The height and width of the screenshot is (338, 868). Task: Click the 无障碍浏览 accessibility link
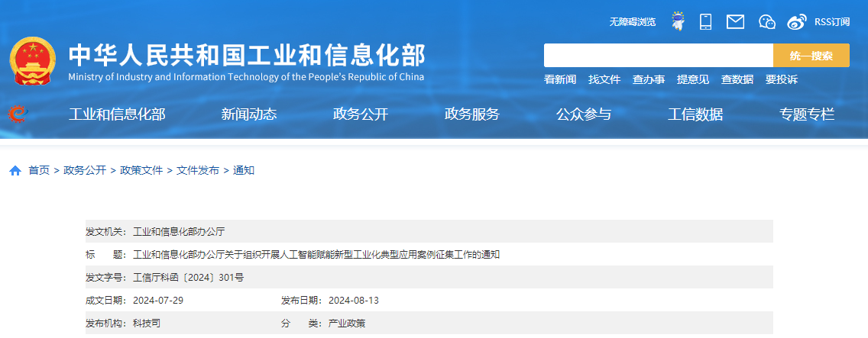click(x=632, y=22)
